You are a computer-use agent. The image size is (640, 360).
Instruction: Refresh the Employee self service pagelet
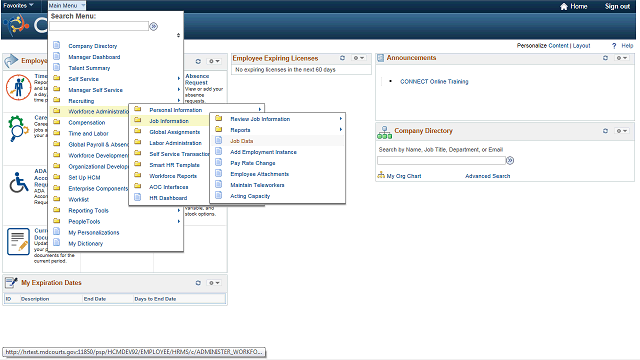coord(198,61)
